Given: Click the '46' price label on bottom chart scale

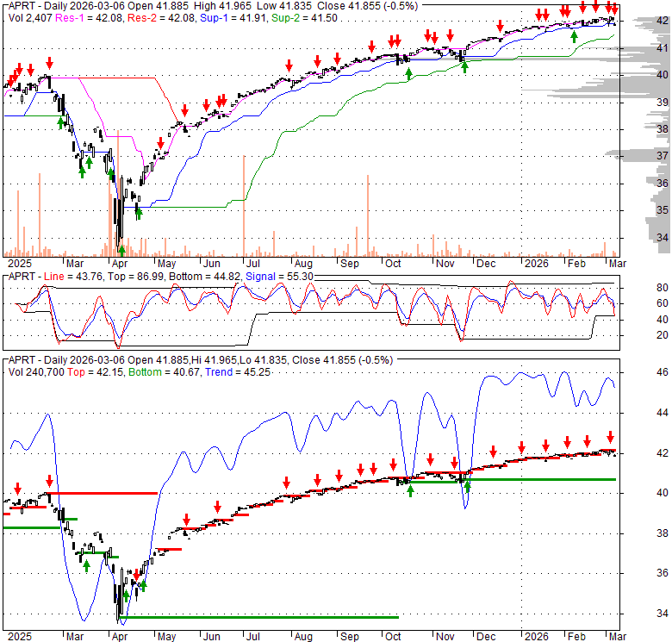Looking at the screenshot, I should click(663, 372).
